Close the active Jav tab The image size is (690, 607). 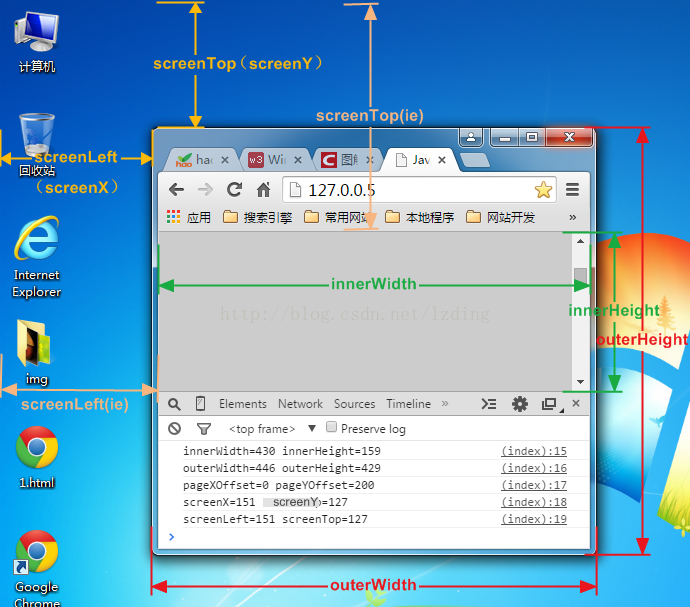click(x=442, y=160)
